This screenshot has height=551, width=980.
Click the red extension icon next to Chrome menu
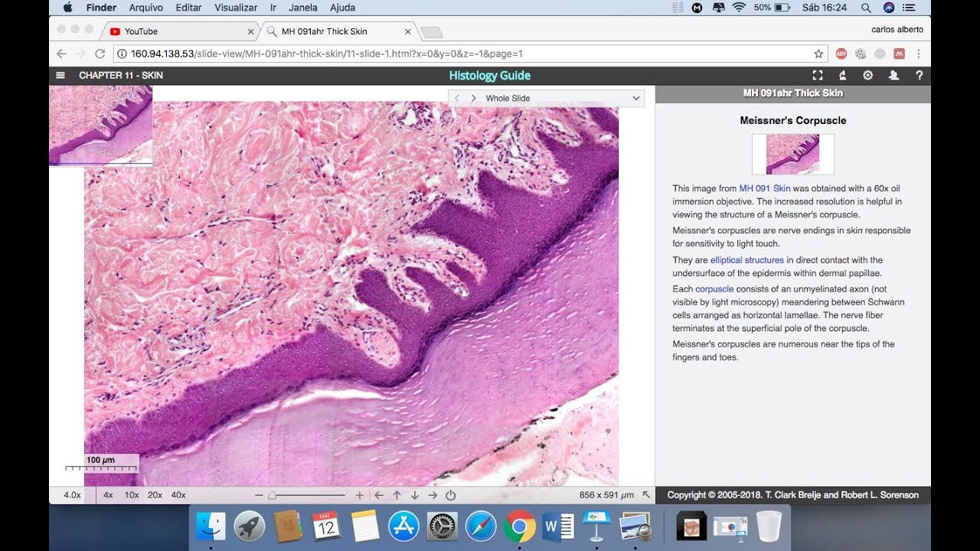pyautogui.click(x=899, y=54)
